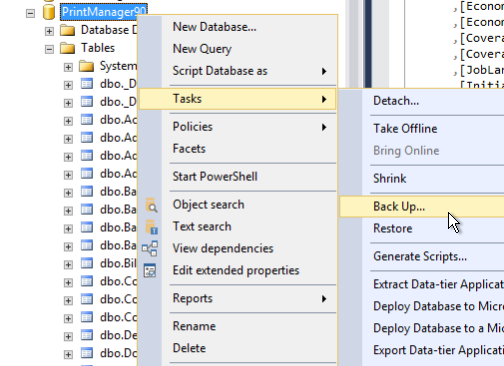Choose New Query from context menu

pos(237,49)
